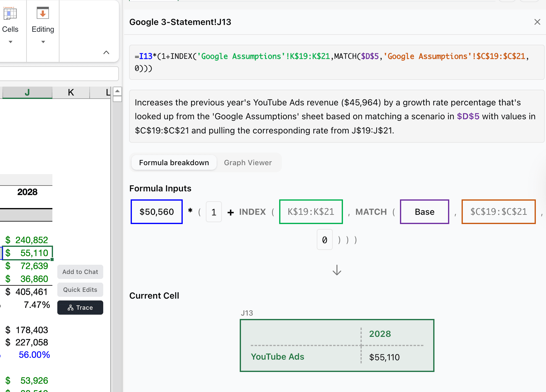Click the formula bar input field

pos(59,74)
